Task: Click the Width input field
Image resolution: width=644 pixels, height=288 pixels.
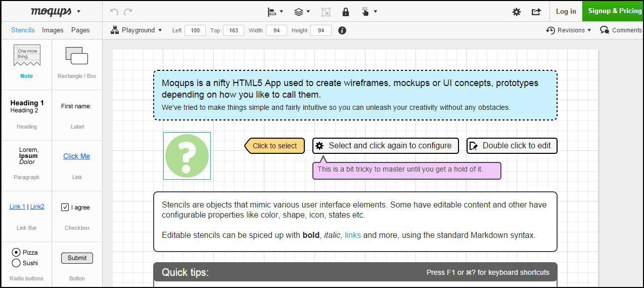Action: click(x=277, y=30)
